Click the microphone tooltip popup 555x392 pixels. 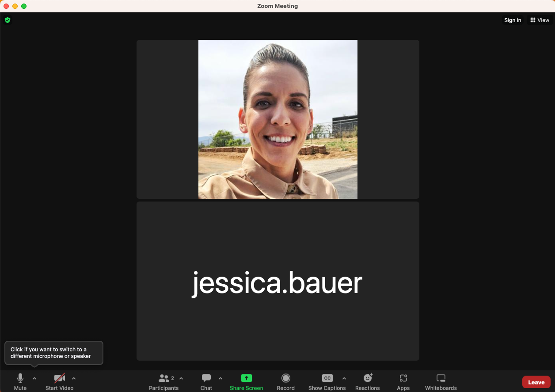click(x=54, y=353)
